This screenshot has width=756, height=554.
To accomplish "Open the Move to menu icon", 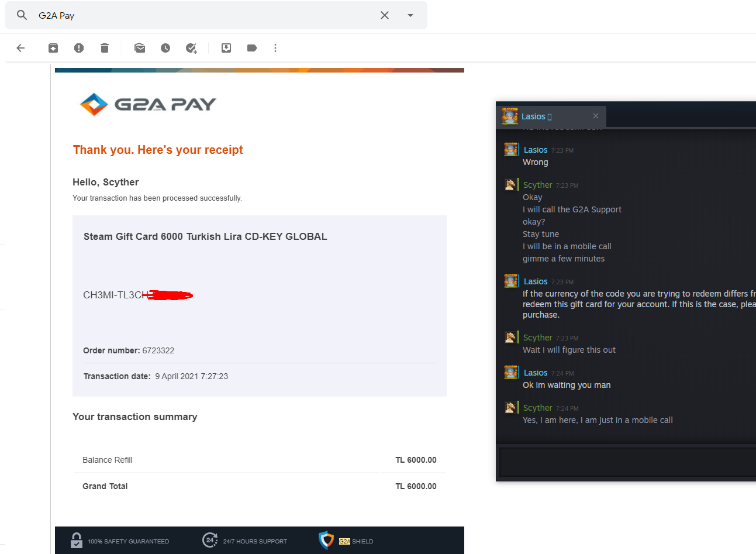I will [x=226, y=48].
